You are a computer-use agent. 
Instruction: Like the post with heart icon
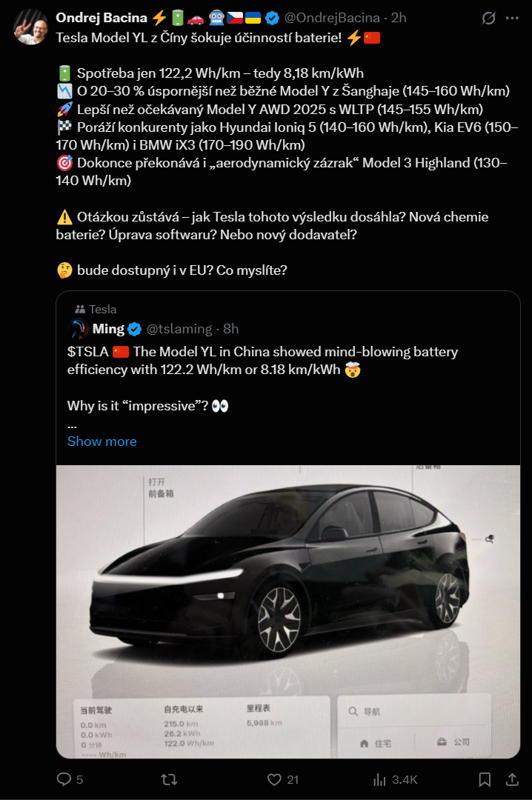[274, 779]
